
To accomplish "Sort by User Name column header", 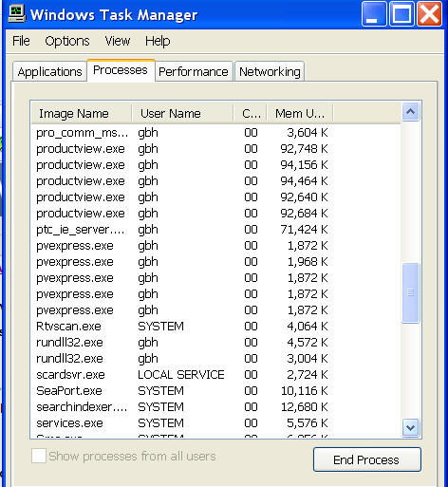I will point(182,113).
